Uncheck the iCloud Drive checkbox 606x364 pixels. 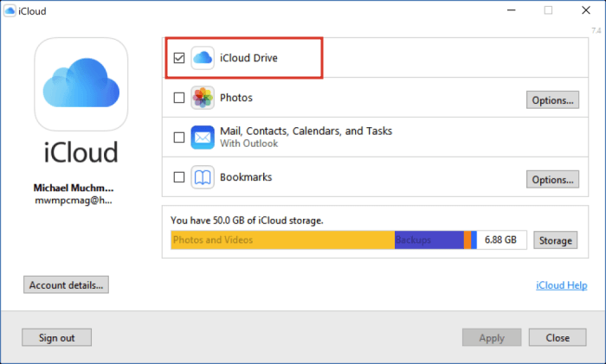click(179, 58)
